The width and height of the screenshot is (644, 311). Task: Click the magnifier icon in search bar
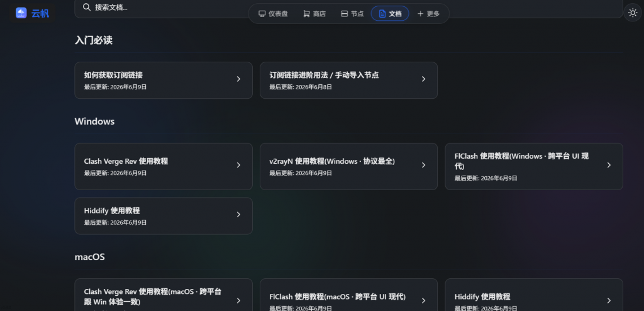[x=87, y=7]
